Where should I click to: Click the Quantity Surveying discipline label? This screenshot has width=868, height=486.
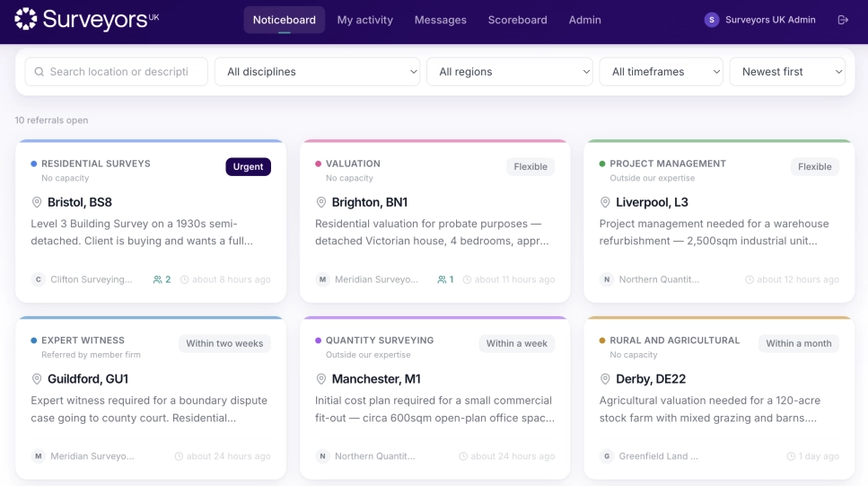point(380,340)
